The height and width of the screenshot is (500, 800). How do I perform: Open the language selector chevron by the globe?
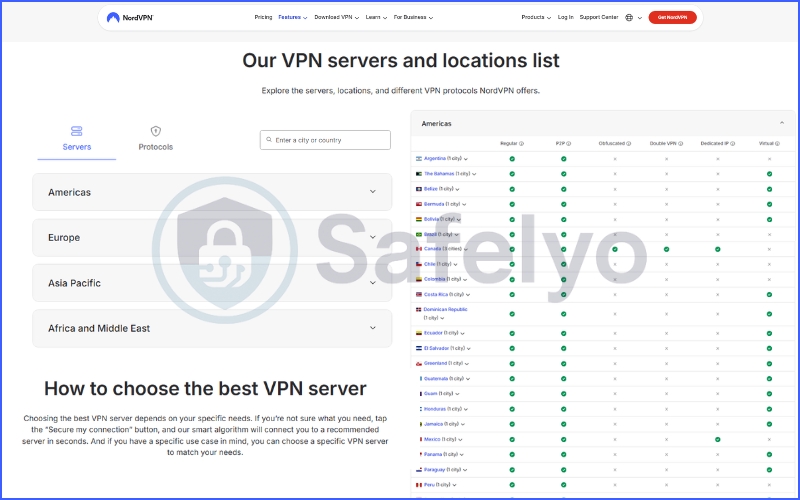tap(640, 18)
